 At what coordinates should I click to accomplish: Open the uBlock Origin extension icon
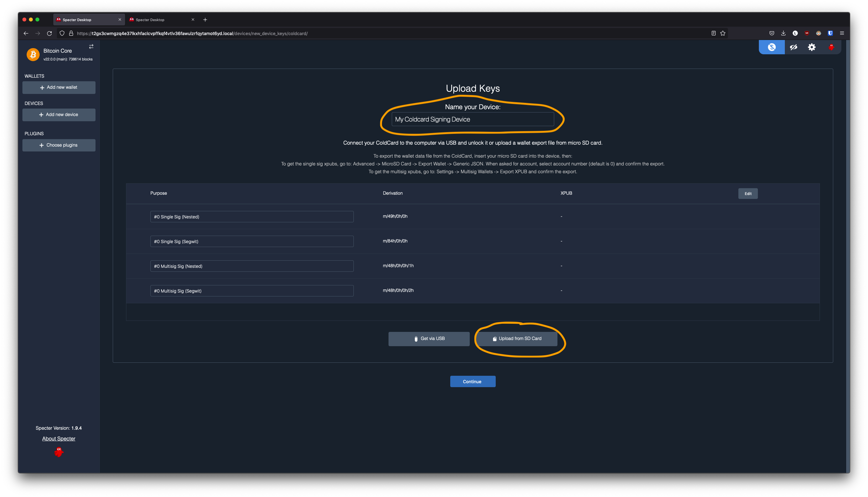point(807,33)
